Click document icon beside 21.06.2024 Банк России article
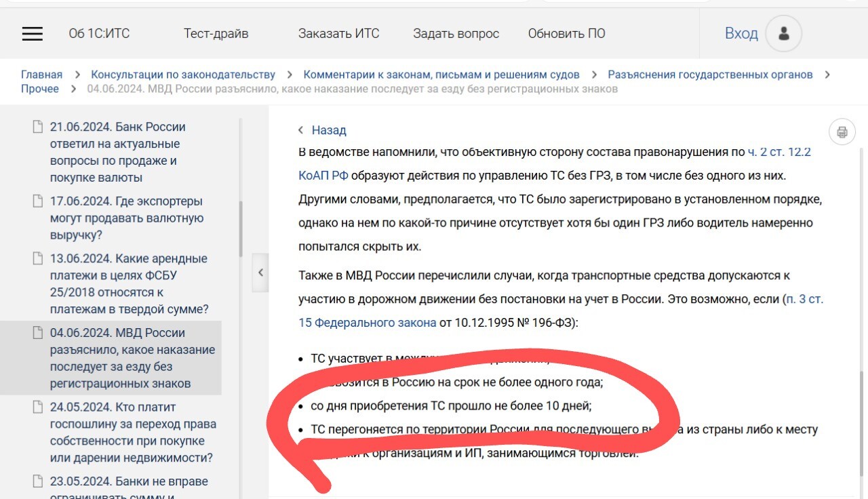The height and width of the screenshot is (499, 868). click(38, 127)
